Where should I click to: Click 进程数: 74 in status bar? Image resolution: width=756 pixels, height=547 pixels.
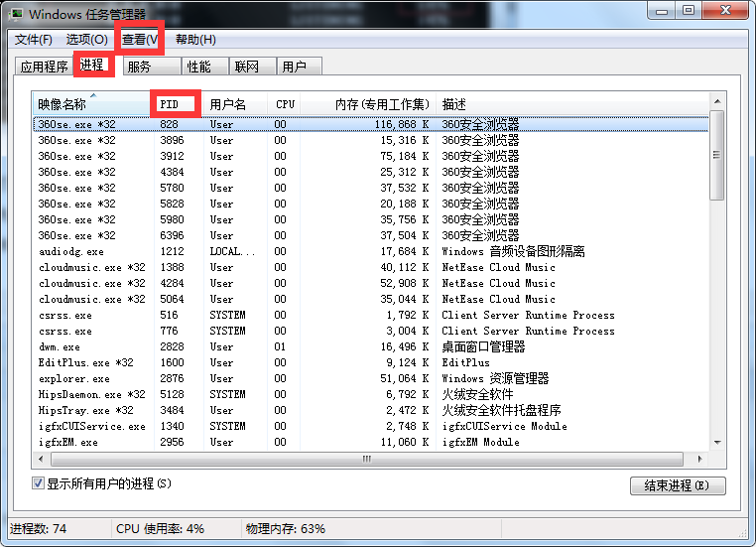click(38, 529)
